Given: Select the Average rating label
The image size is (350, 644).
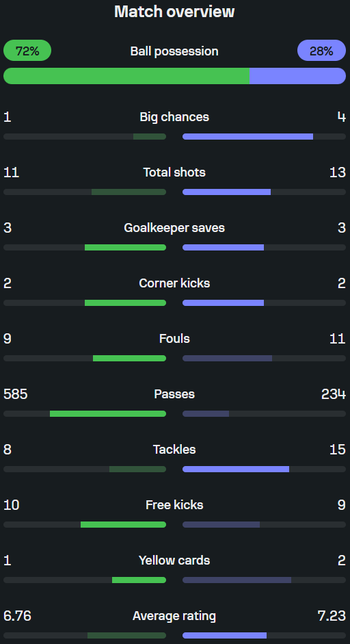Looking at the screenshot, I should (x=174, y=616).
